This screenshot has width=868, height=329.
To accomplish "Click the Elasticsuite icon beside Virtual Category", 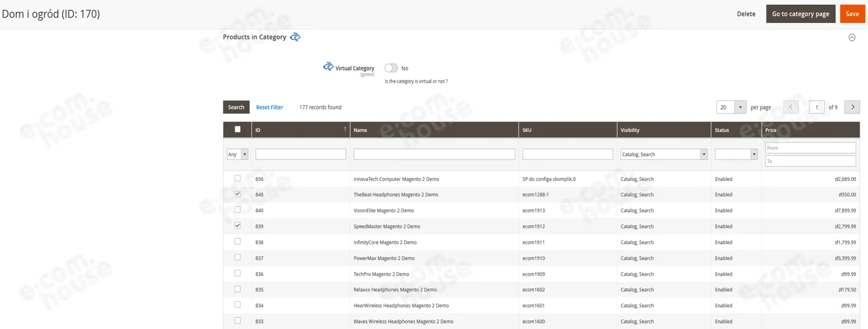I will (x=328, y=66).
